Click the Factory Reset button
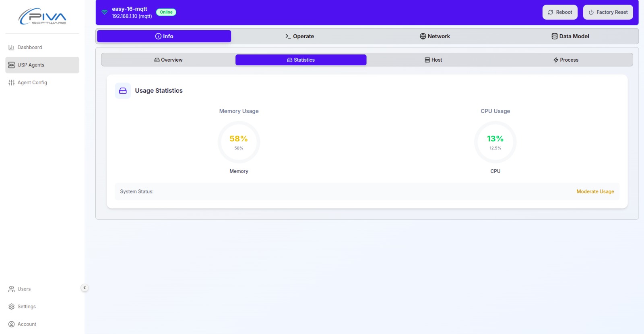 coord(608,12)
